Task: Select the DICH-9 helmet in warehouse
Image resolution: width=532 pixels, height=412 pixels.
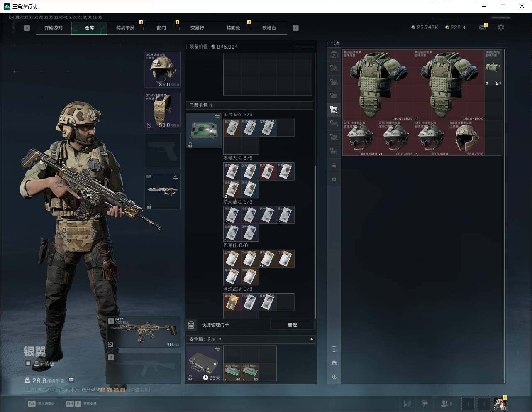Action: pyautogui.click(x=466, y=139)
